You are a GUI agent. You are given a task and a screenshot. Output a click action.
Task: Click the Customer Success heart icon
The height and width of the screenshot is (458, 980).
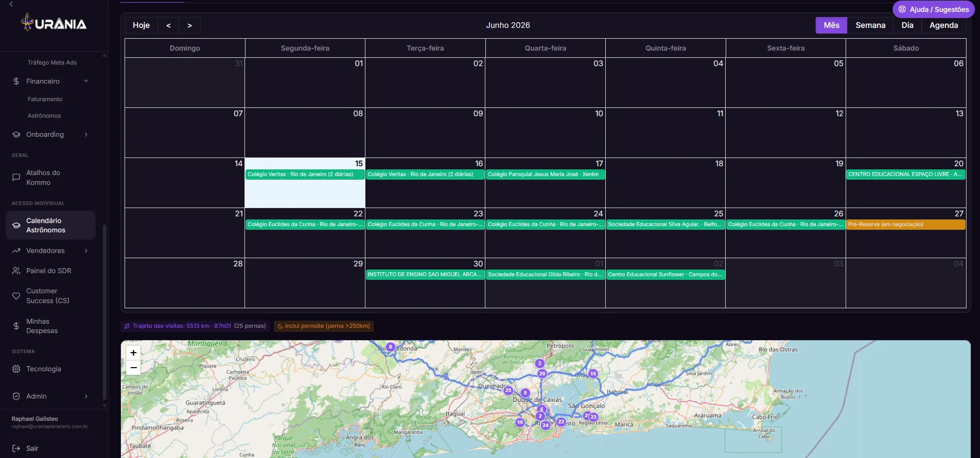tap(16, 296)
